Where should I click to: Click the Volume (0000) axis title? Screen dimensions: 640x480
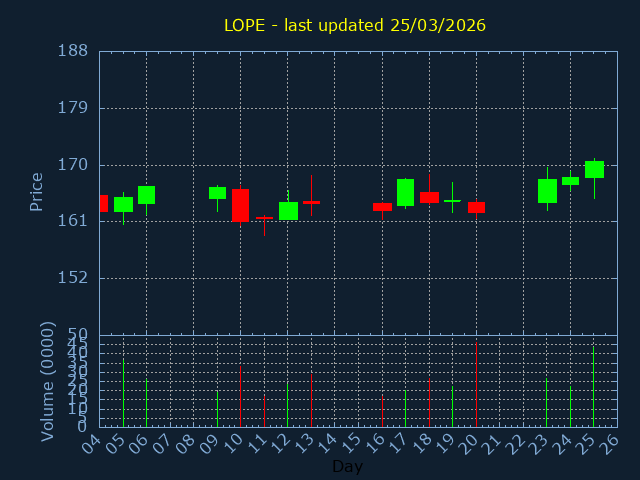tap(47, 381)
